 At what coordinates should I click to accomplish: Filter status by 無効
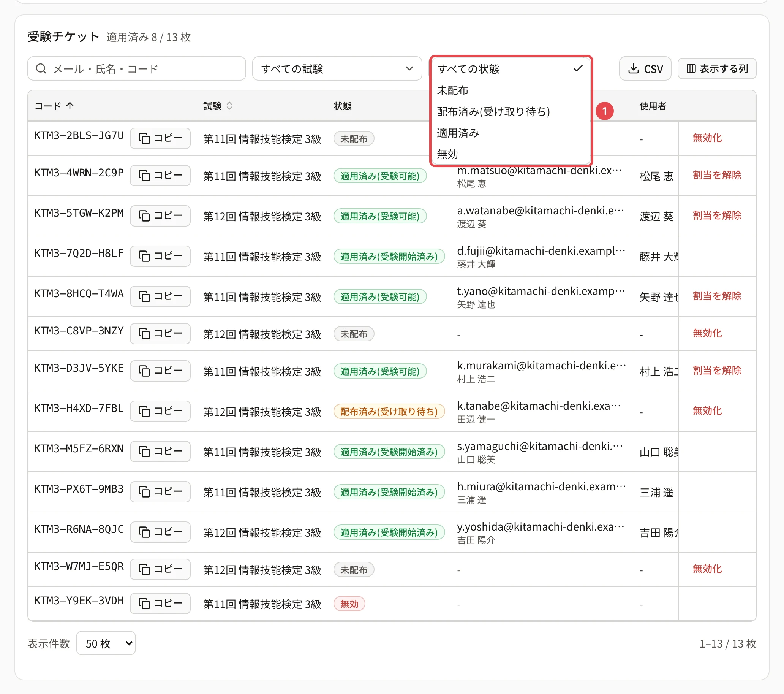(511, 154)
